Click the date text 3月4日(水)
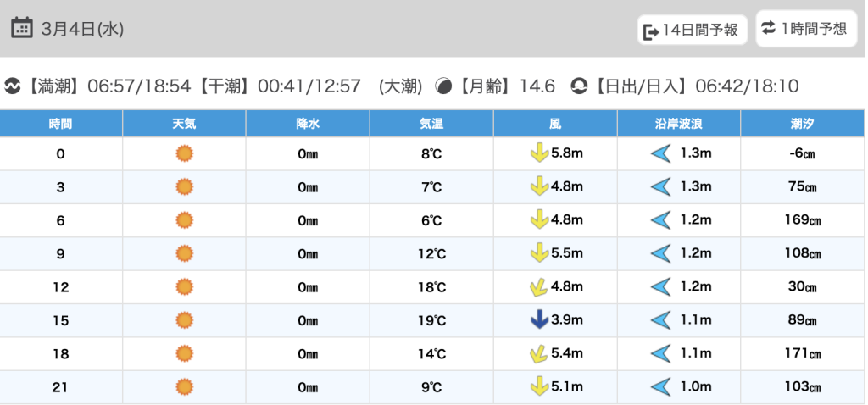This screenshot has width=868, height=405. (x=82, y=29)
